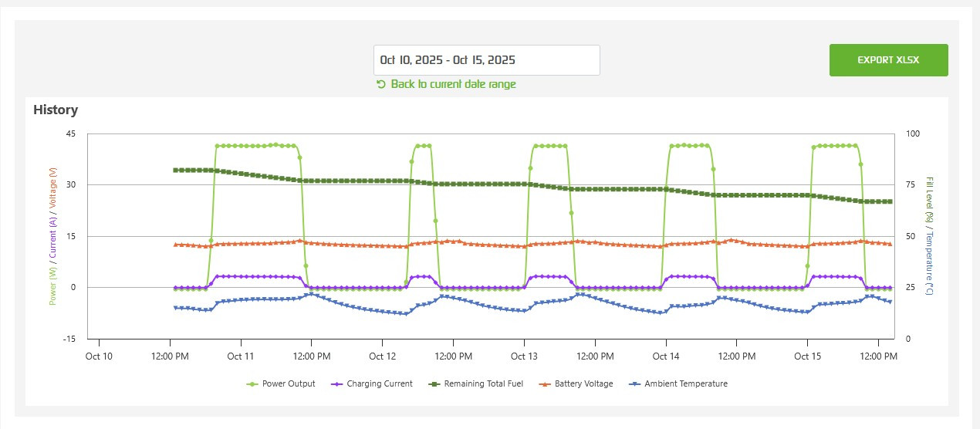Select the Oct 15 x-axis label

[x=807, y=356]
